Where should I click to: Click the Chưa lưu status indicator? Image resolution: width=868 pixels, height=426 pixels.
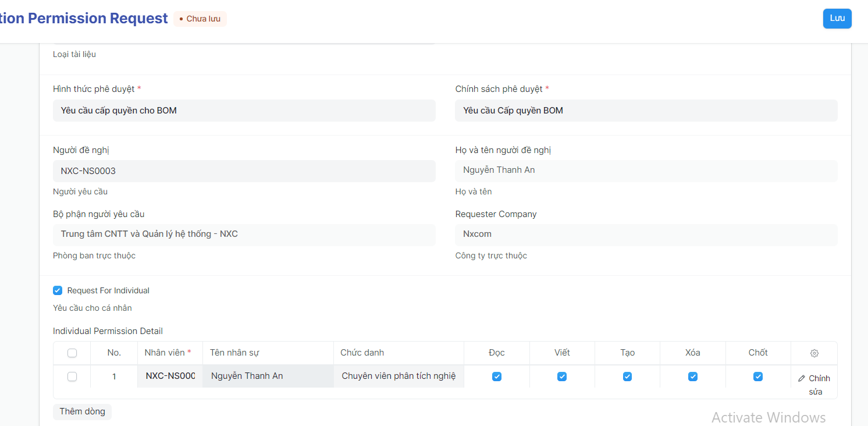[200, 19]
